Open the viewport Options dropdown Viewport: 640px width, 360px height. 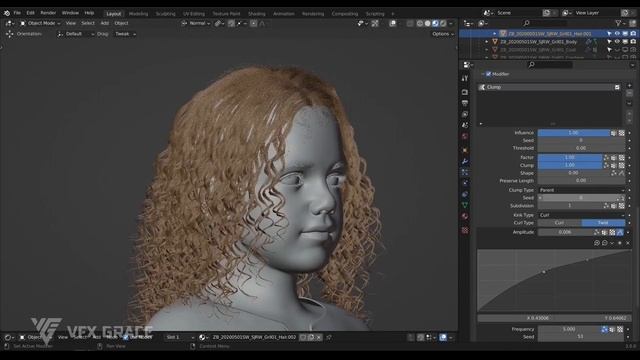pos(443,34)
